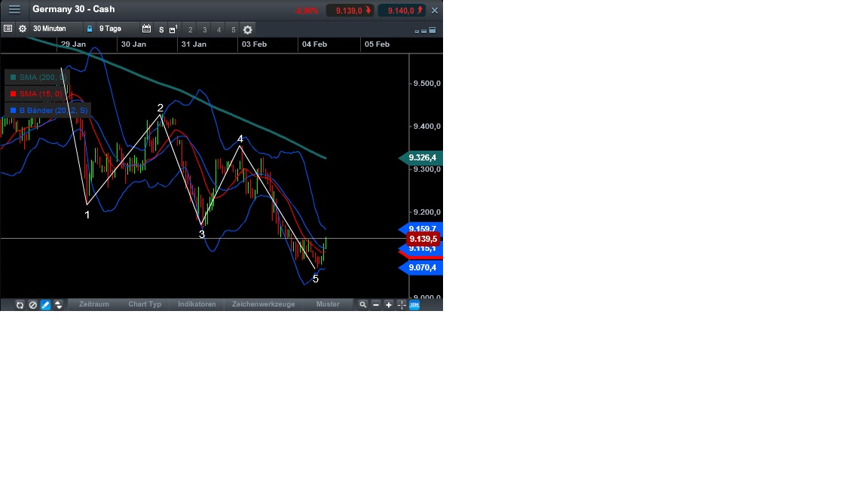
Task: Expand the up/down arrows selector near the pencil
Action: (x=58, y=304)
